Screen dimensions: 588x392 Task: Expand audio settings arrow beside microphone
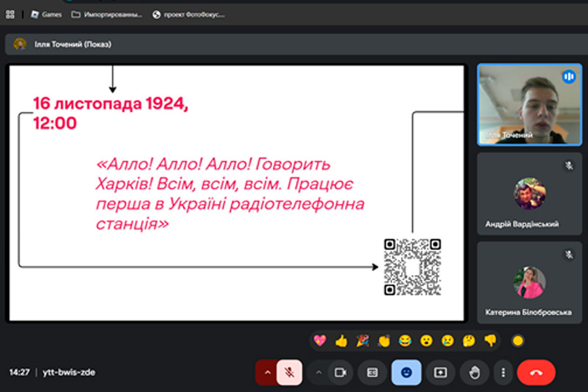[x=267, y=372]
